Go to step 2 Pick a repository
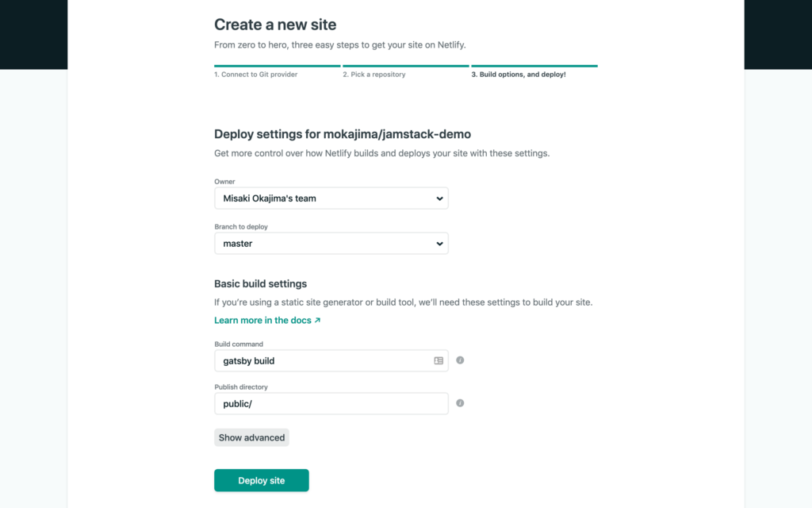Viewport: 812px width, 508px height. [374, 75]
